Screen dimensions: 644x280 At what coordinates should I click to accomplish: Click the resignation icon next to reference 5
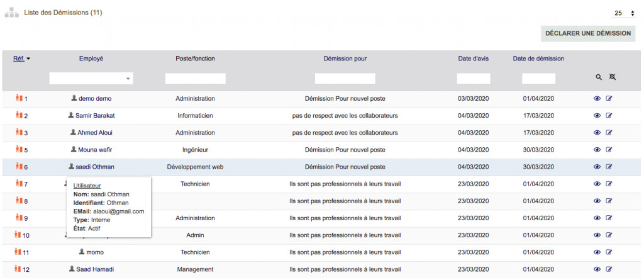pos(19,150)
